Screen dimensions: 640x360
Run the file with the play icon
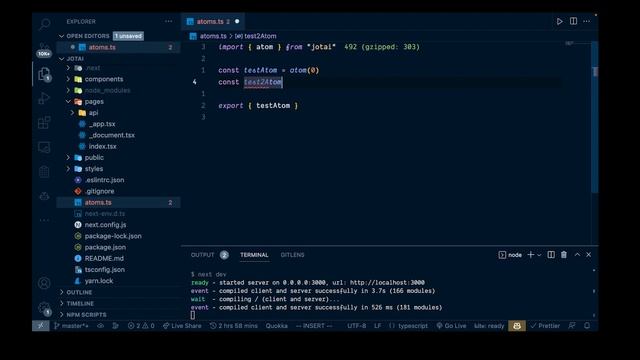point(560,21)
